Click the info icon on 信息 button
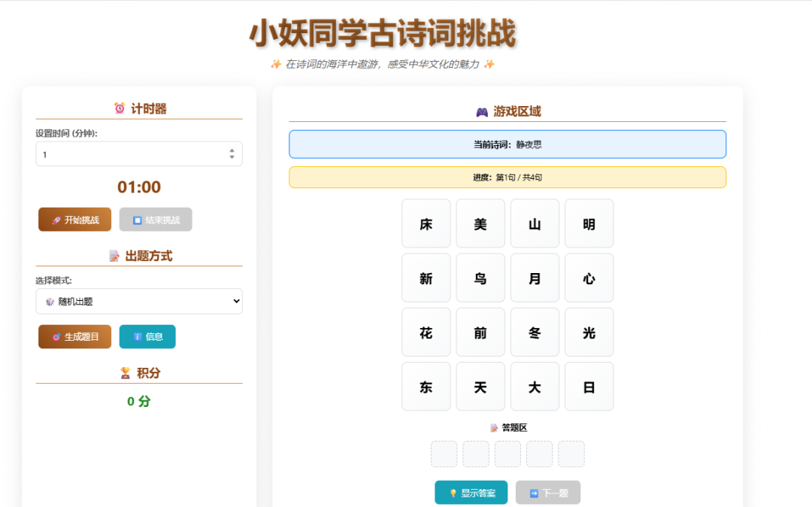Screen dimensions: 812x507 [138, 337]
